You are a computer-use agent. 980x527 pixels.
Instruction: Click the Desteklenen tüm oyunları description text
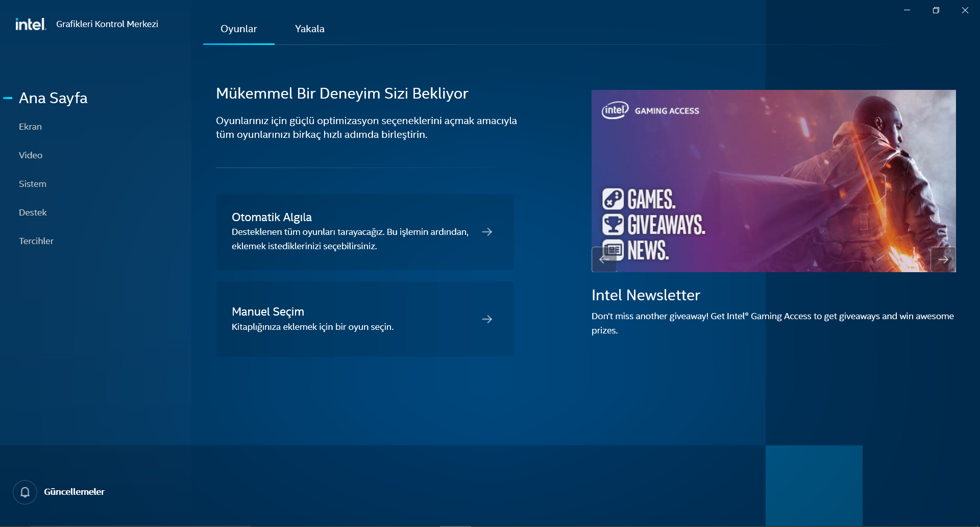pos(350,239)
